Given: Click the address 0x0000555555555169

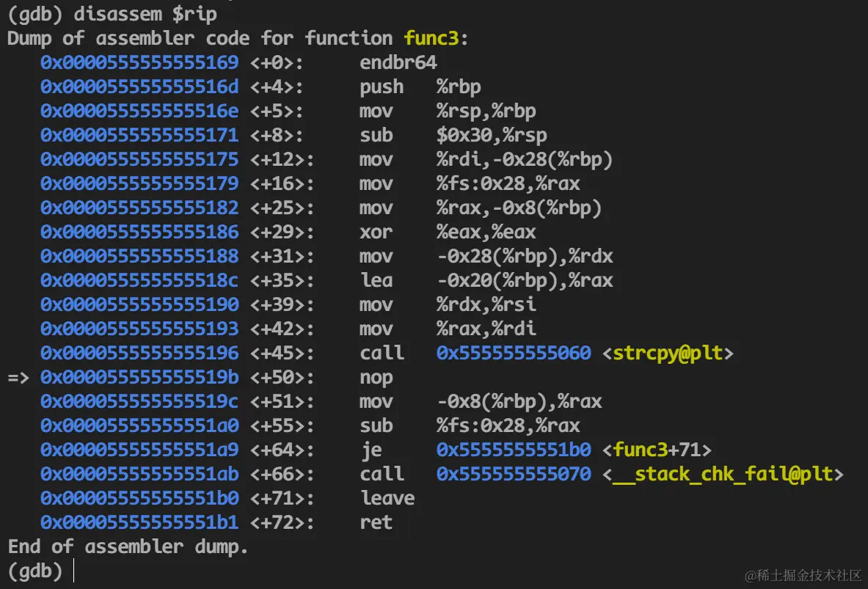Looking at the screenshot, I should point(139,62).
